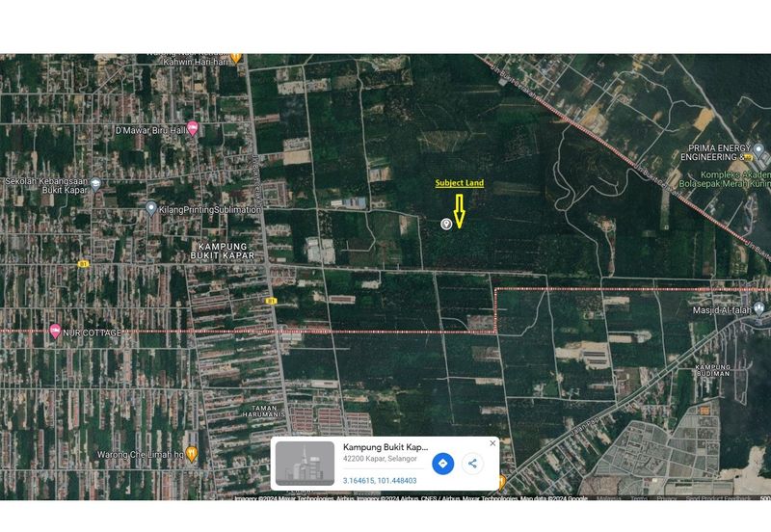Image resolution: width=771 pixels, height=532 pixels.
Task: Click the D'Mawar Biru Hall label
Action: [150, 131]
